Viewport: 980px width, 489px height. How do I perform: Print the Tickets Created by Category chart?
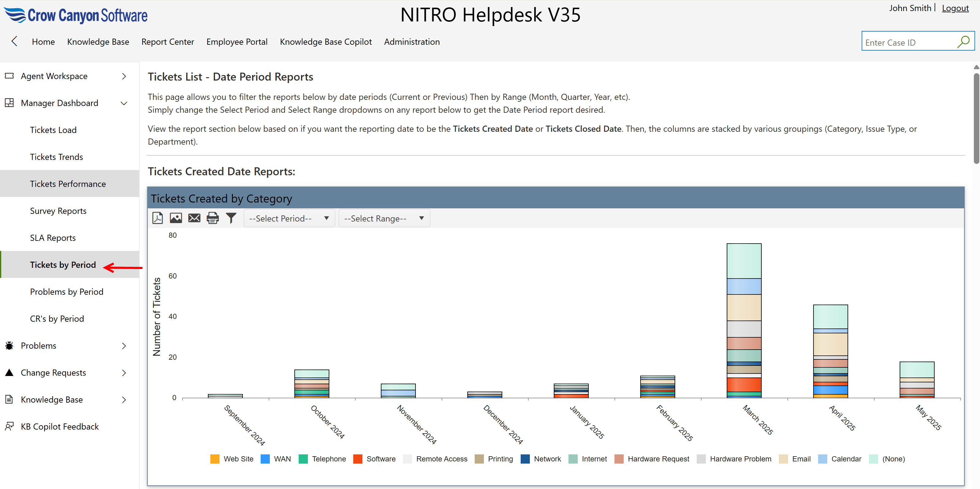212,218
